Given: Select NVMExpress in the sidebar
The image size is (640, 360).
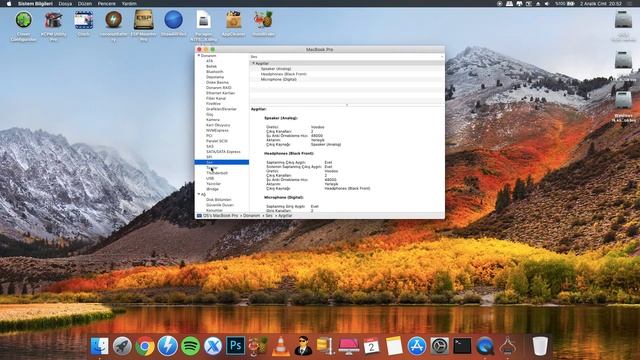Looking at the screenshot, I should point(217,130).
